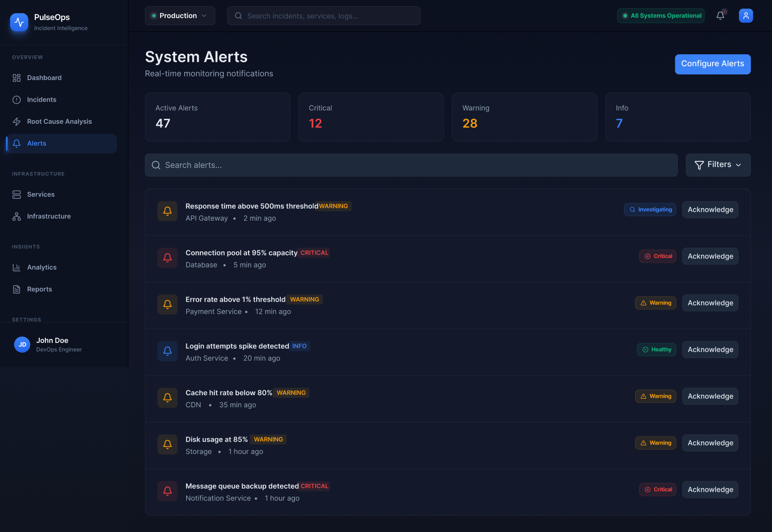Click the PulseOps logo icon
The image size is (772, 532).
click(x=19, y=22)
